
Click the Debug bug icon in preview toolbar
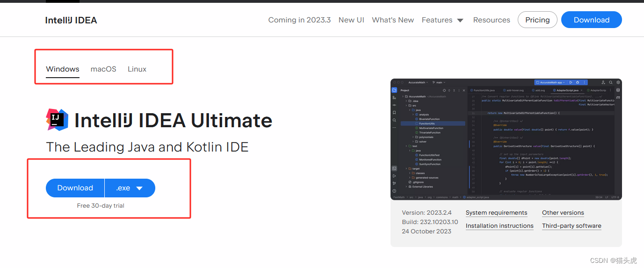(578, 82)
